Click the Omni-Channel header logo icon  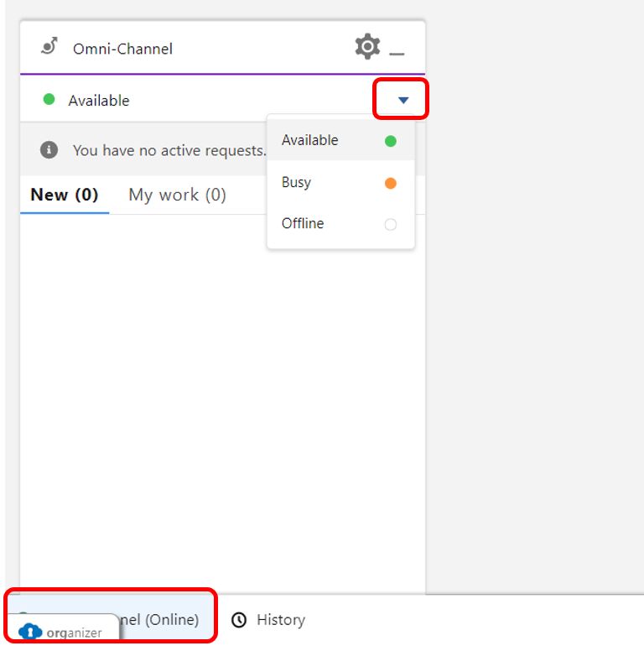pos(49,47)
